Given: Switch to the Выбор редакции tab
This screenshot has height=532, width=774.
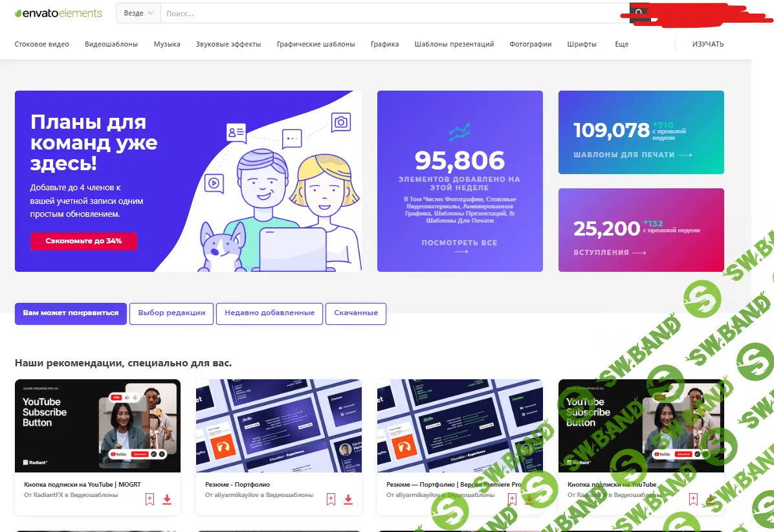Looking at the screenshot, I should pyautogui.click(x=171, y=313).
